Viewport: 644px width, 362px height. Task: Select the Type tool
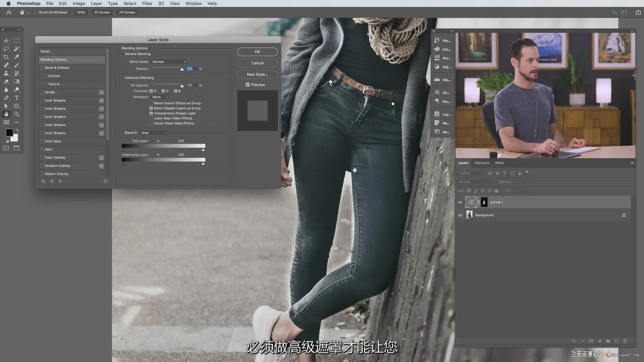coord(16,98)
